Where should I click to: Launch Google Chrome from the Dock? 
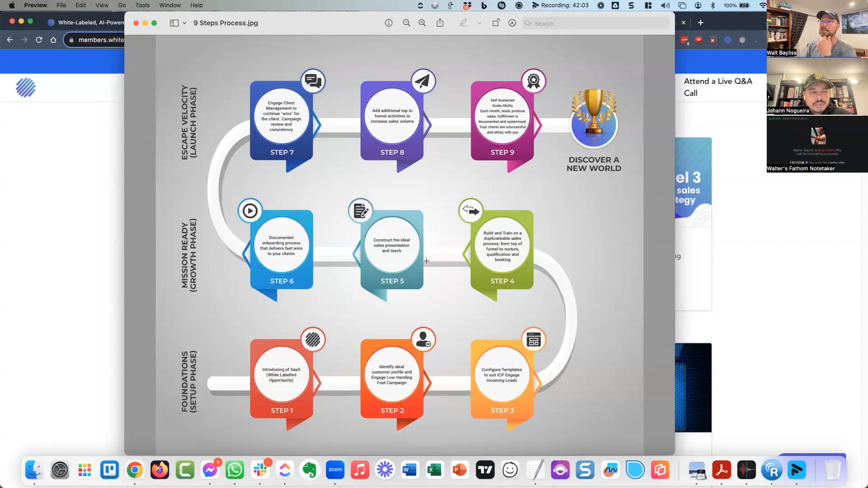click(135, 470)
